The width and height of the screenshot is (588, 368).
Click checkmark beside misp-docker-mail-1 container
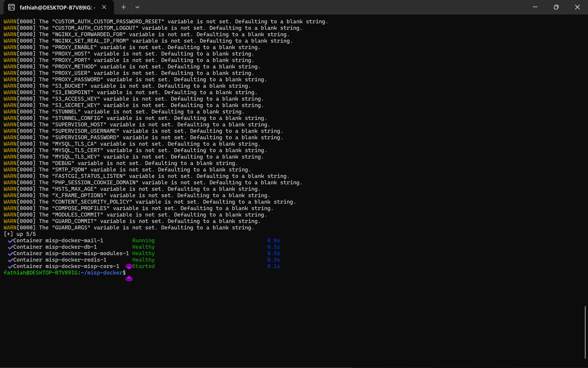[x=10, y=241]
